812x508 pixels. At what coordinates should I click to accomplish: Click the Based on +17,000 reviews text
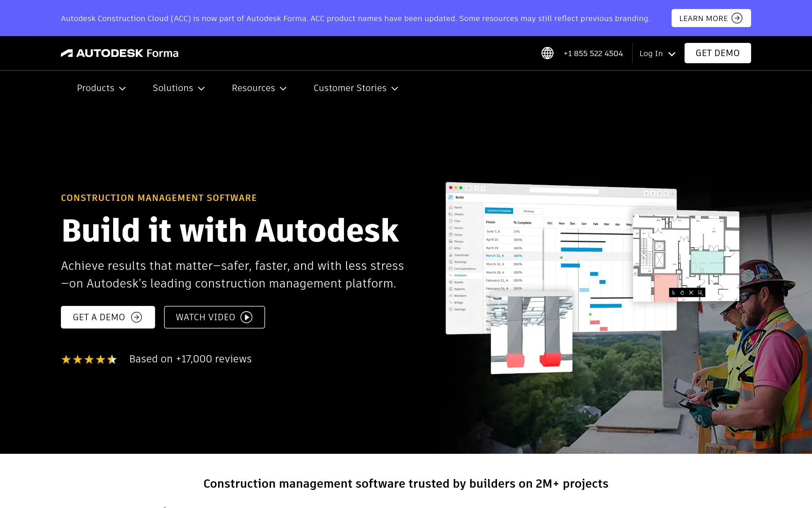coord(191,359)
